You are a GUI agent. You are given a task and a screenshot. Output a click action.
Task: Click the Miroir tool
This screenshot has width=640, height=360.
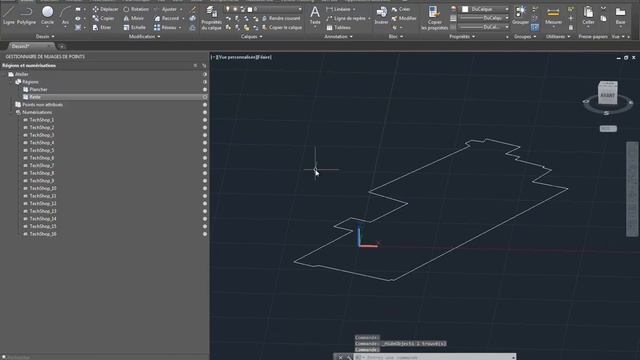click(134, 18)
